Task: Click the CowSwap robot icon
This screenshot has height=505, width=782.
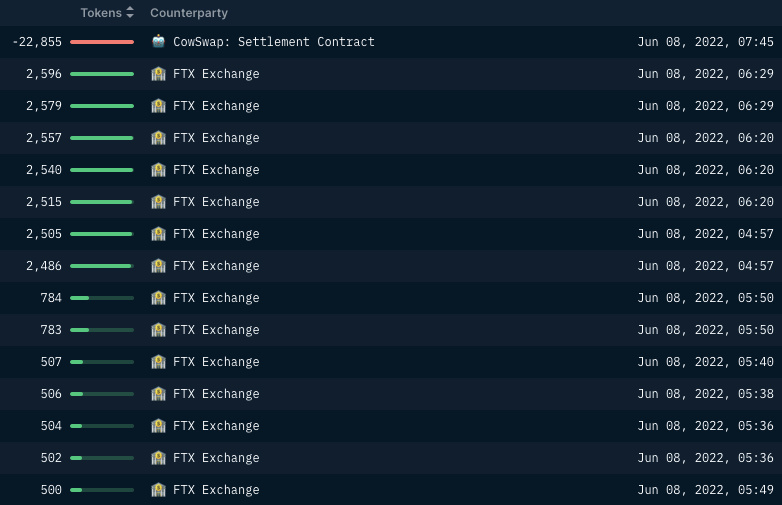Action: point(158,42)
